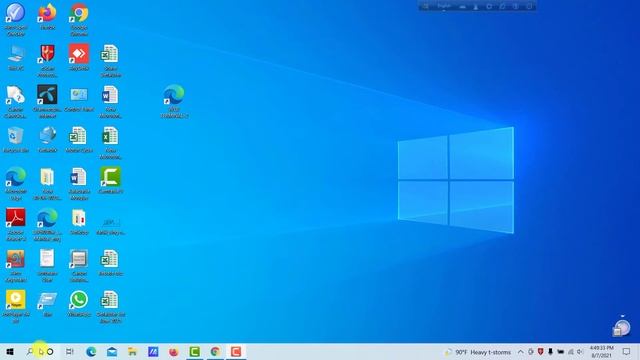Open the WhatsApp desktop shortcut

click(x=79, y=303)
